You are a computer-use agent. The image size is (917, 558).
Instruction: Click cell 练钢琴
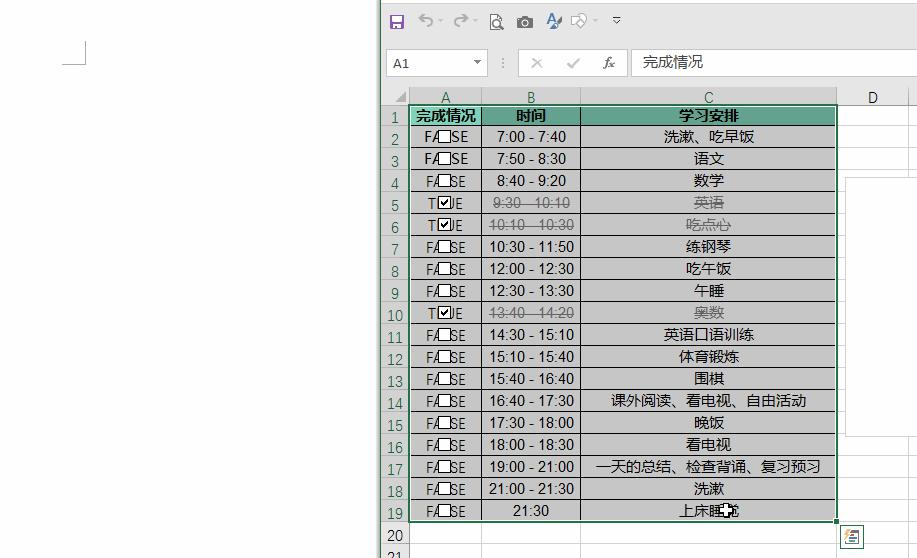tap(708, 247)
